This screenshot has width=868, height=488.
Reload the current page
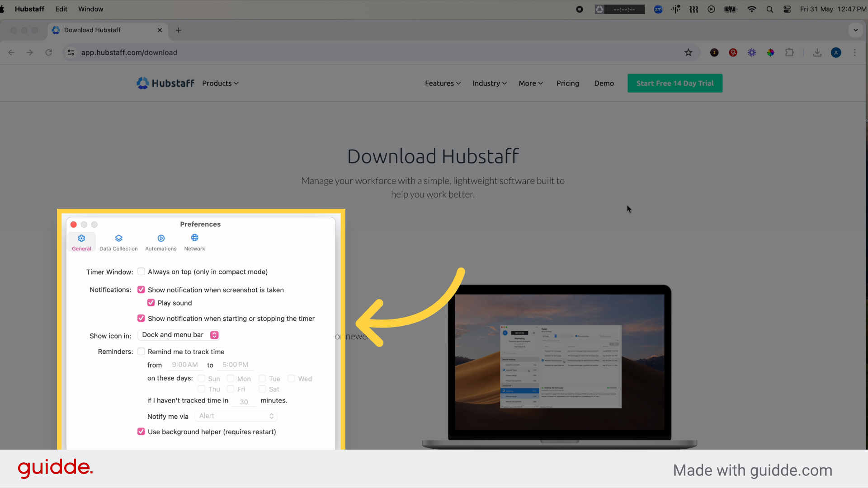(49, 52)
